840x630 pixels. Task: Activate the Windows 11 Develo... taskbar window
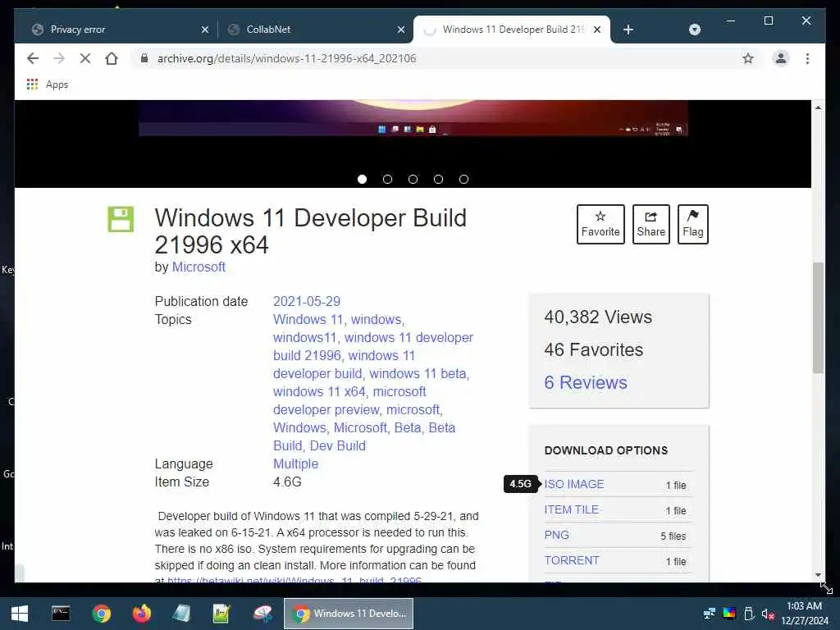(x=348, y=614)
